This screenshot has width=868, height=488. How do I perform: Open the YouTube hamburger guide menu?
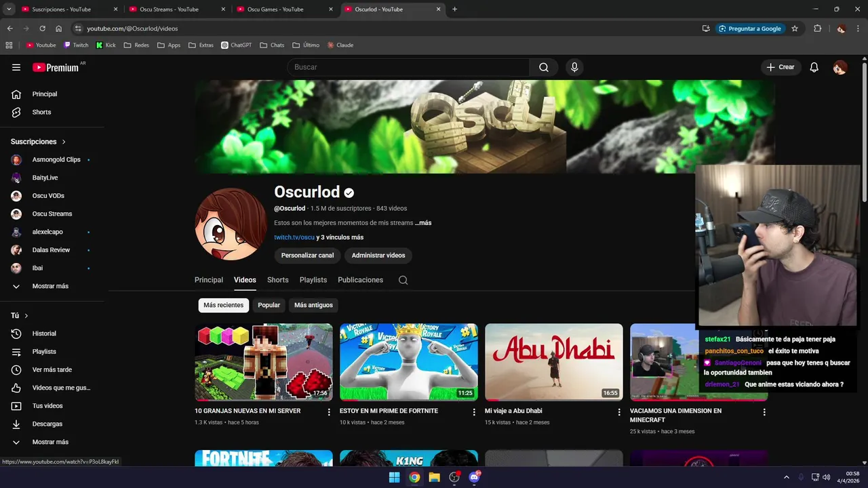(x=16, y=67)
